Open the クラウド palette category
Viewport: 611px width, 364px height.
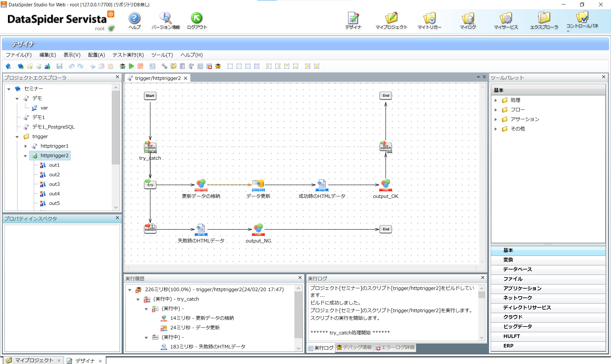coord(548,317)
